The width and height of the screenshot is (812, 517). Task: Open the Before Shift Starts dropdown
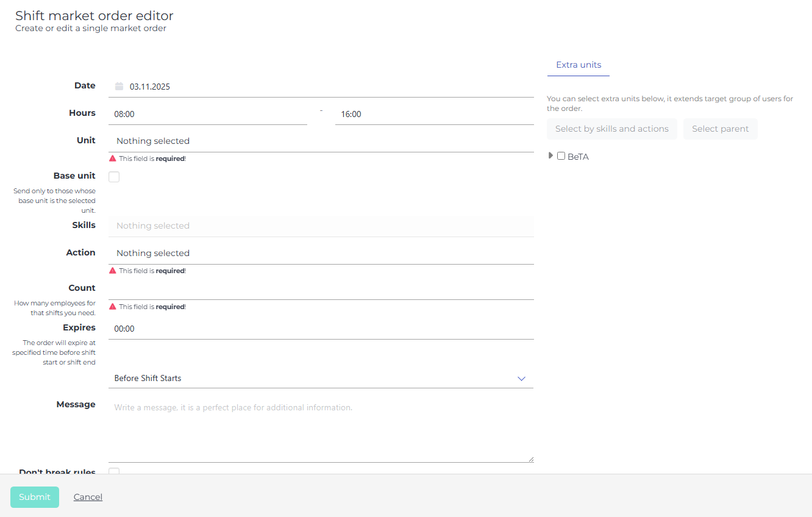pyautogui.click(x=321, y=379)
